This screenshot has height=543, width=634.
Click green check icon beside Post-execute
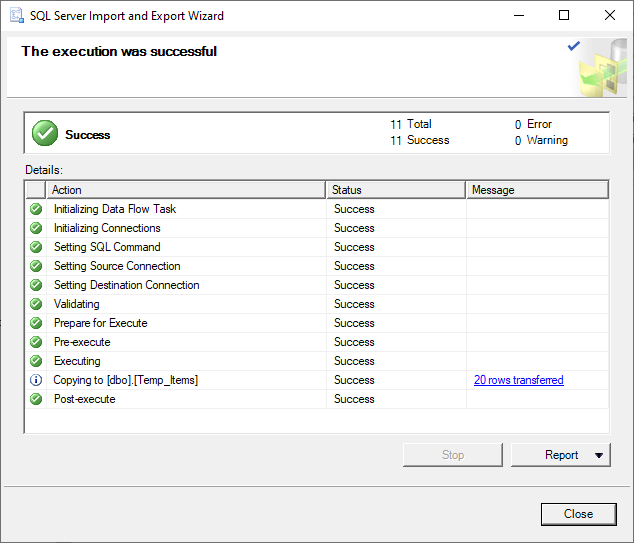click(36, 399)
